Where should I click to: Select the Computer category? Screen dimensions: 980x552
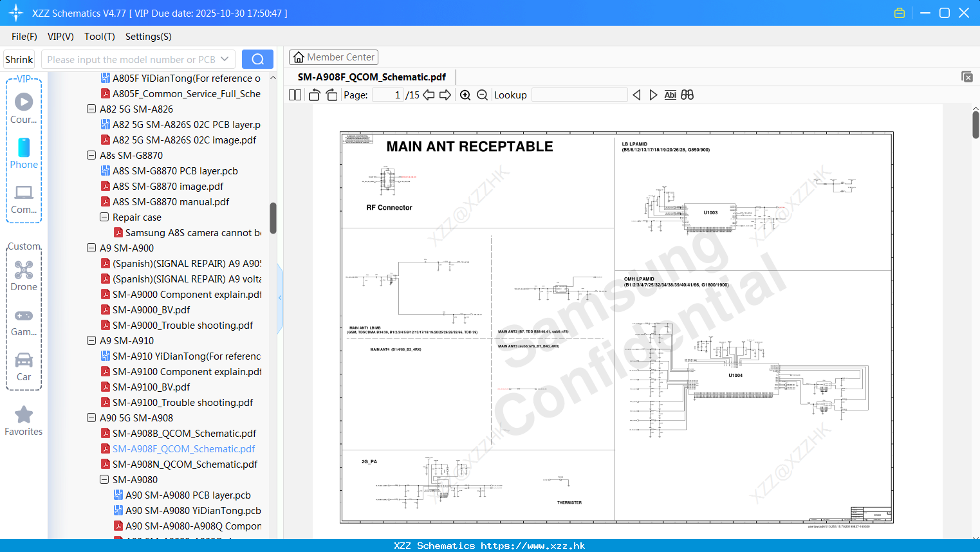pos(24,199)
